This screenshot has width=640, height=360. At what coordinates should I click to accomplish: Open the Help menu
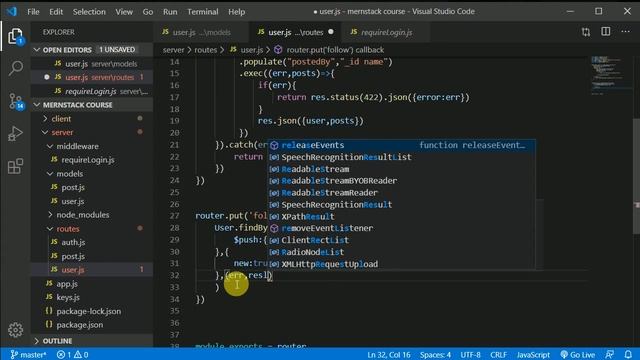point(236,11)
